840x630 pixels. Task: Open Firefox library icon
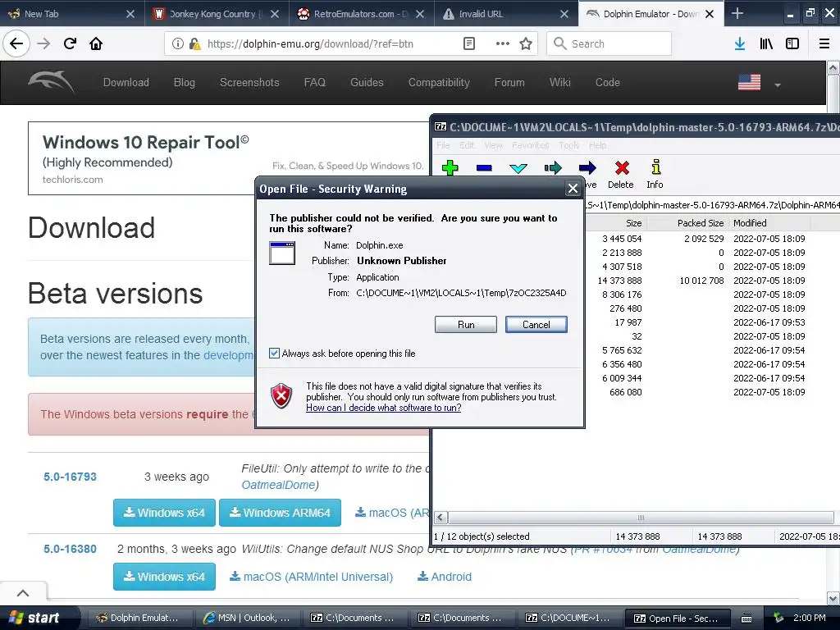pos(766,43)
